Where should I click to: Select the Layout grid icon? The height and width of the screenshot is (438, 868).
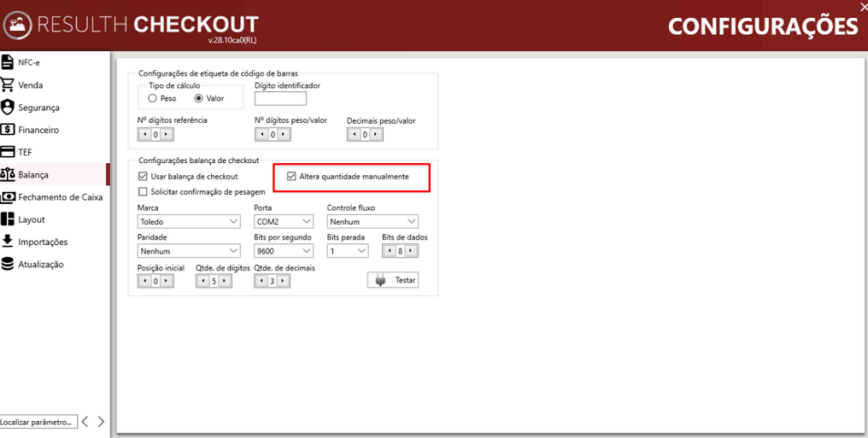(7, 219)
